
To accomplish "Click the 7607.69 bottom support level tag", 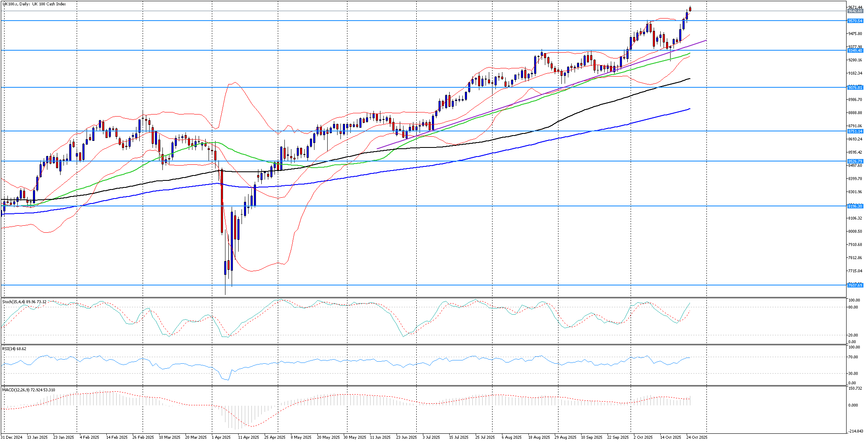I will pos(855,285).
